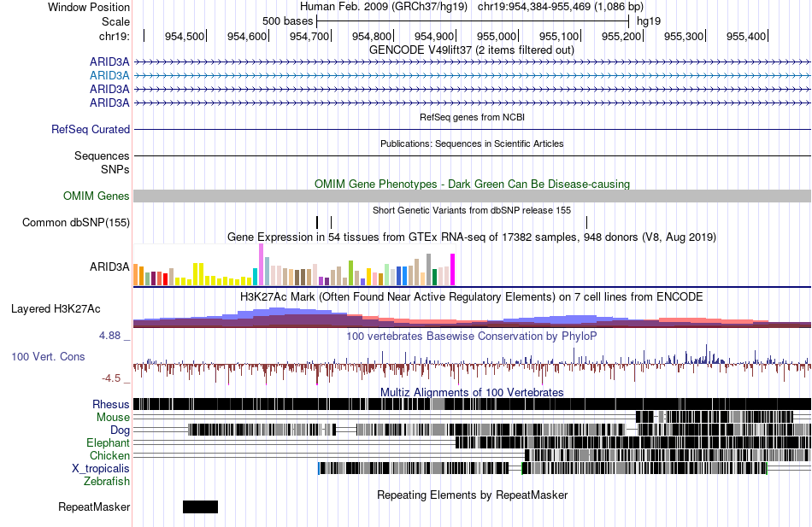Select the Rhesus species label
Image resolution: width=812 pixels, height=527 pixels.
coord(111,404)
